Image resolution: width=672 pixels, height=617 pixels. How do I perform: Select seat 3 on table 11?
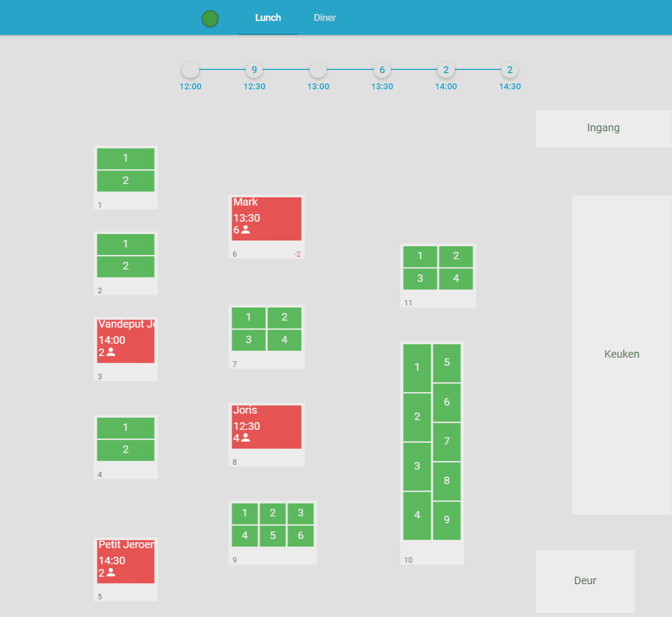point(420,279)
